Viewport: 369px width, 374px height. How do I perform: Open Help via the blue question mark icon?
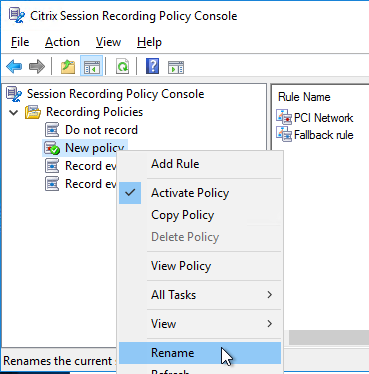click(x=152, y=66)
